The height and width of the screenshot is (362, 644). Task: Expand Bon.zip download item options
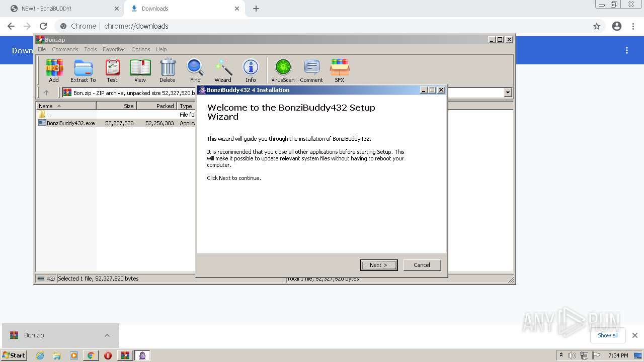tap(107, 335)
